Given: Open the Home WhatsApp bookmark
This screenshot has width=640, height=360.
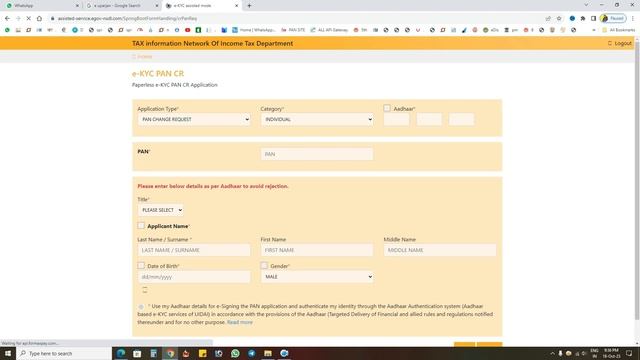Looking at the screenshot, I should (254, 30).
